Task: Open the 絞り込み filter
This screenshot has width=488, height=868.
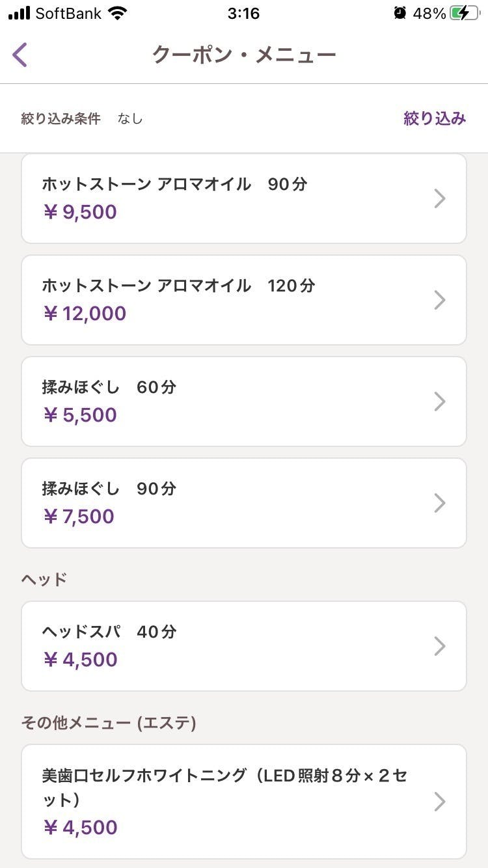Action: 435,118
